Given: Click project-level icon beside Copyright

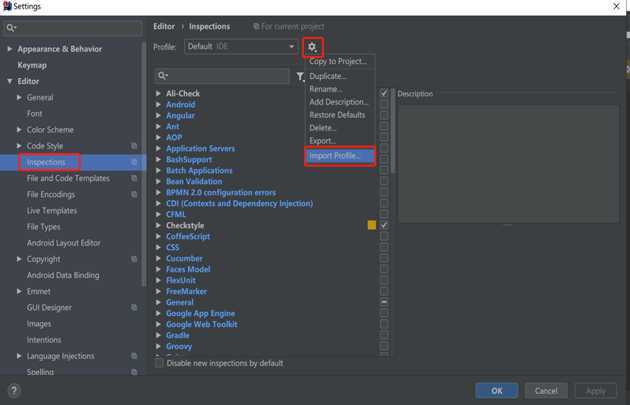Looking at the screenshot, I should point(134,259).
